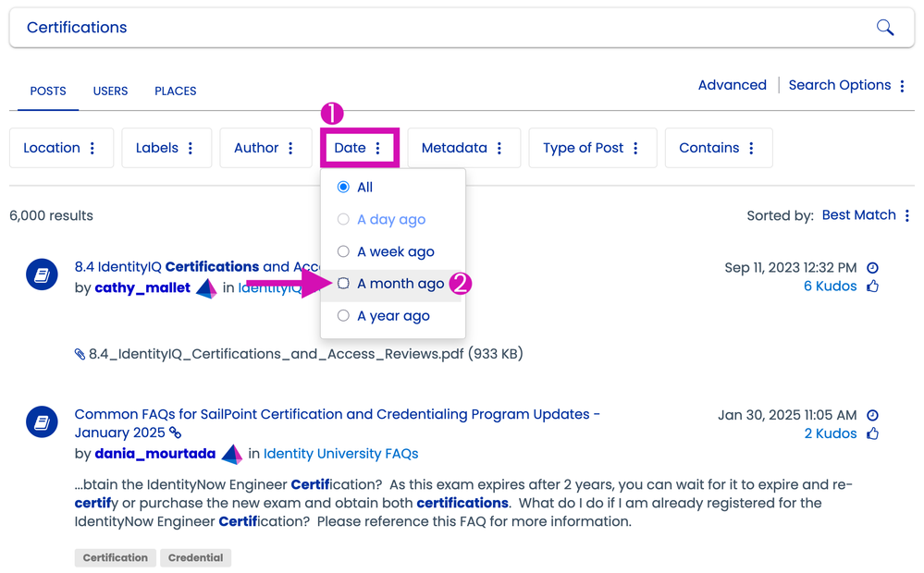Open the Advanced search link
The width and height of the screenshot is (924, 573).
point(732,85)
